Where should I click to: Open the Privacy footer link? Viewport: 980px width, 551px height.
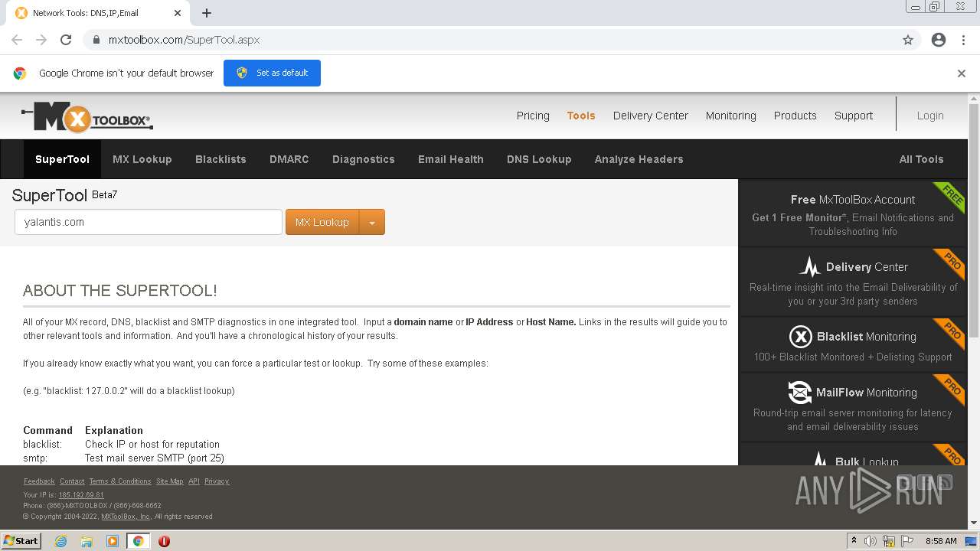(x=217, y=481)
